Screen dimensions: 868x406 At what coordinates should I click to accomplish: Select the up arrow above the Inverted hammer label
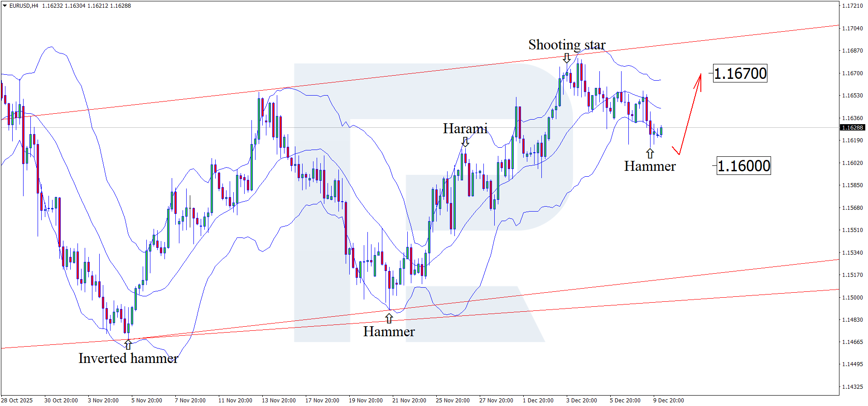coord(128,345)
